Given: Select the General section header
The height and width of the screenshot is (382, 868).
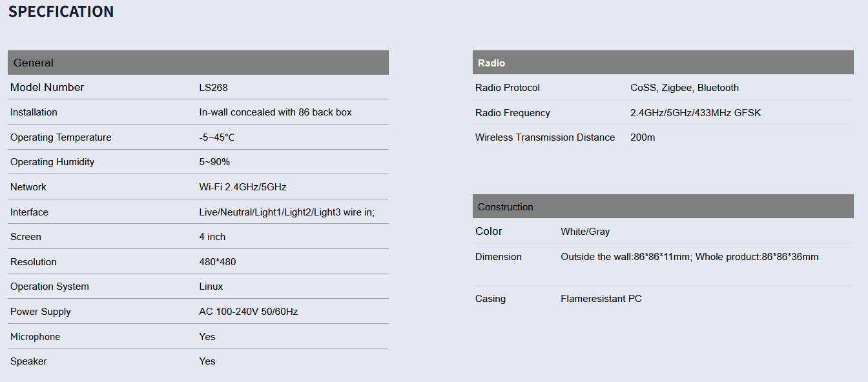Looking at the screenshot, I should click(34, 63).
